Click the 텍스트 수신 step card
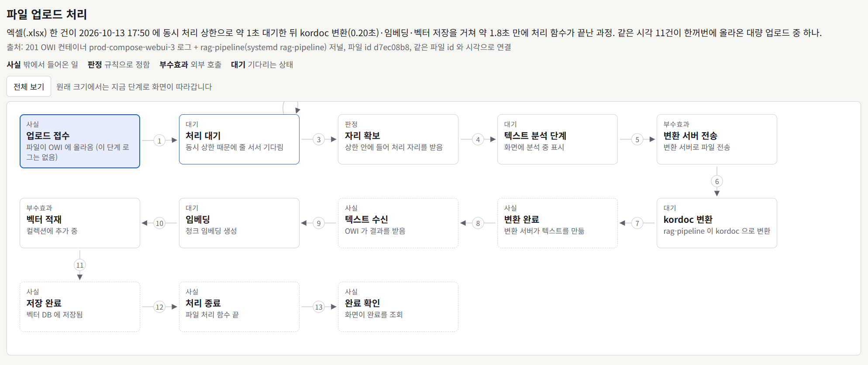 [x=398, y=223]
